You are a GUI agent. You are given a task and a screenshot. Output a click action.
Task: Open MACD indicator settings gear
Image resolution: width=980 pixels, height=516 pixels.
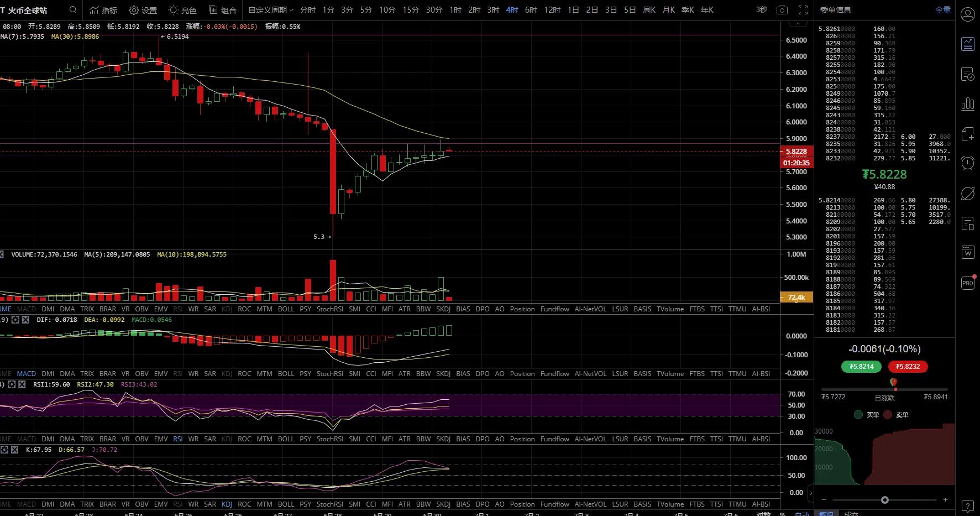point(15,320)
